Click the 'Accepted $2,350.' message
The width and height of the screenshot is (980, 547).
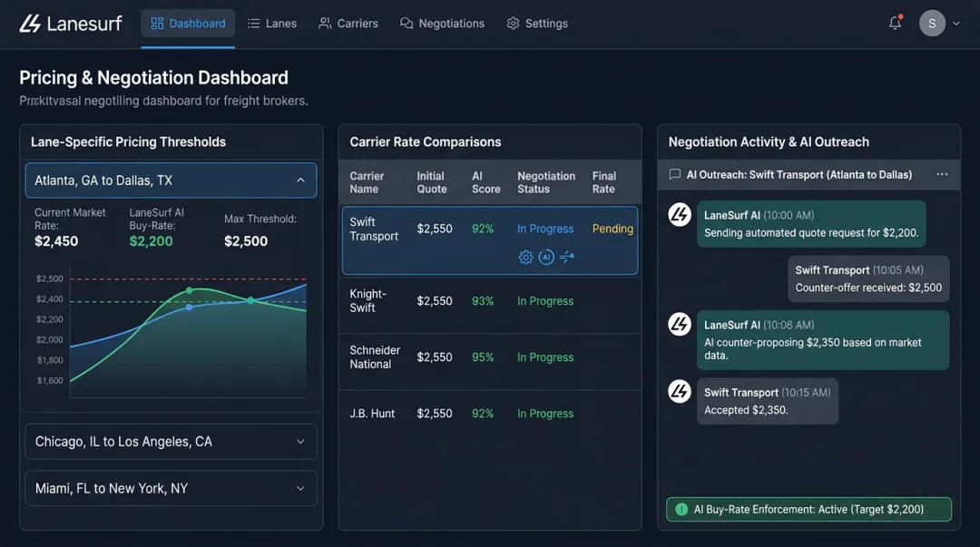[x=768, y=401]
